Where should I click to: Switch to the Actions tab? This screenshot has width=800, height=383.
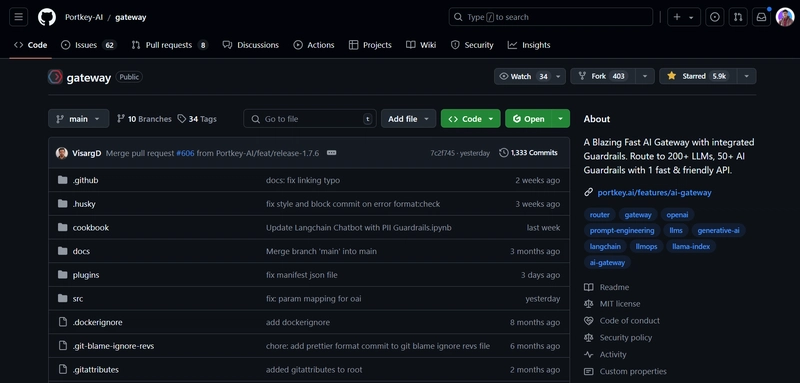pos(314,45)
